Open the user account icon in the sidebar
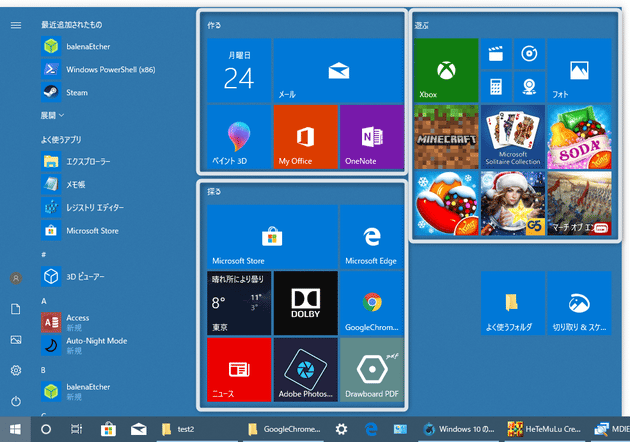 (16, 278)
